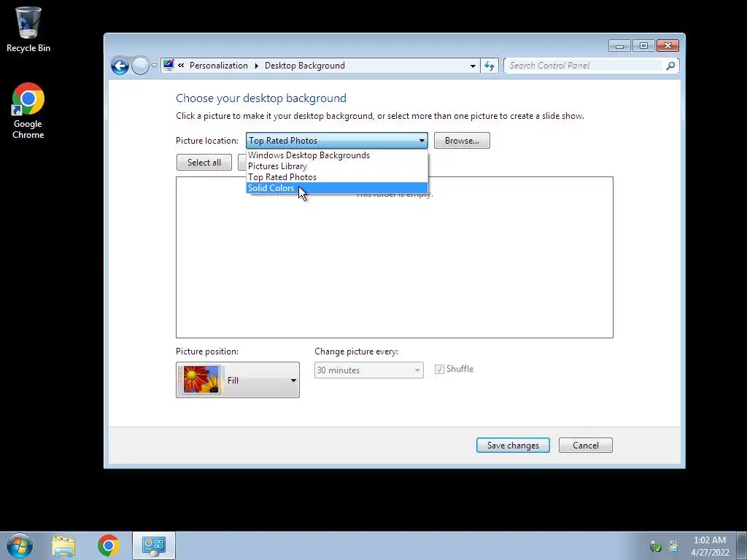Minimize the Desktop Background window
This screenshot has width=747, height=560.
[619, 46]
